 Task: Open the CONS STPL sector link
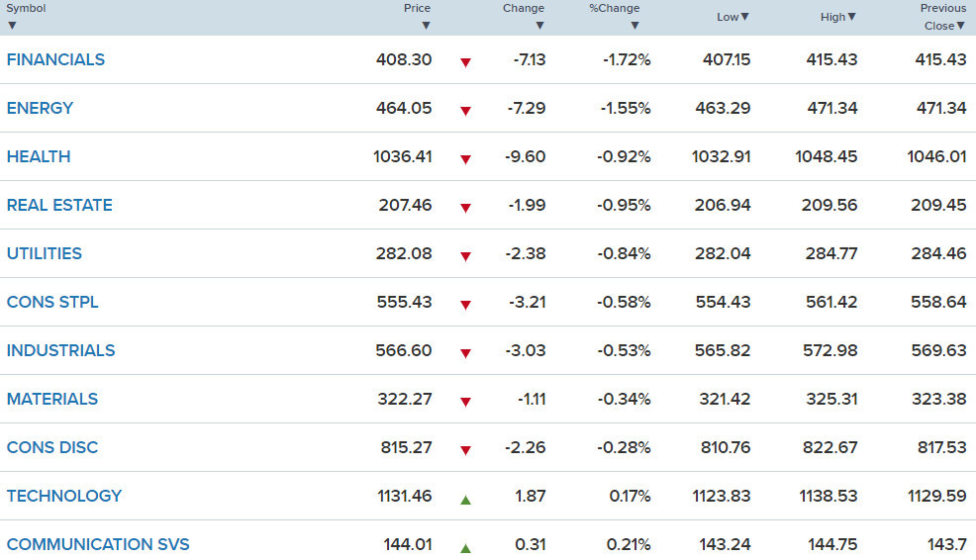52,302
